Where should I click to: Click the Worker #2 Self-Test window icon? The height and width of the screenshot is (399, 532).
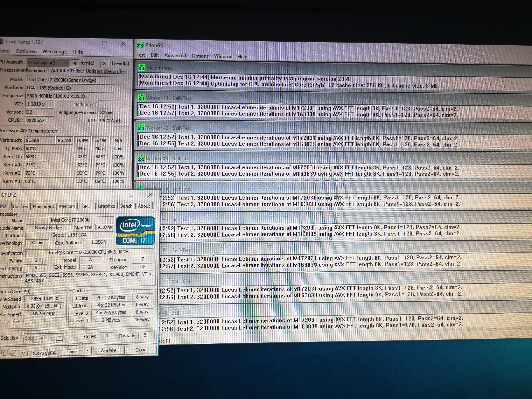tap(141, 128)
